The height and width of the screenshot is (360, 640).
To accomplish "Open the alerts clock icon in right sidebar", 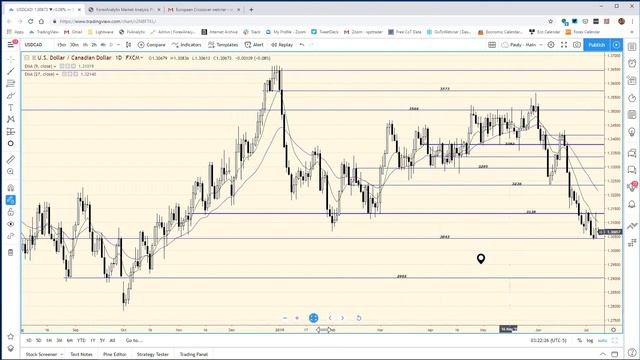I will point(632,63).
